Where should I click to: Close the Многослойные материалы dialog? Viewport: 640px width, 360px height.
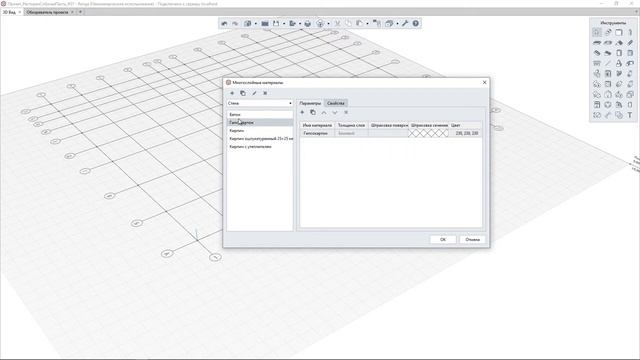484,82
